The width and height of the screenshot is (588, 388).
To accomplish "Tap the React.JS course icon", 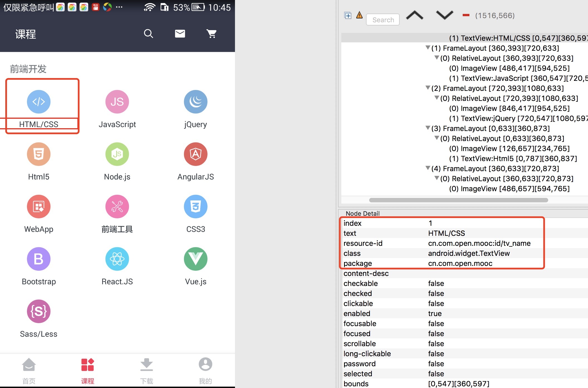I will [x=117, y=259].
